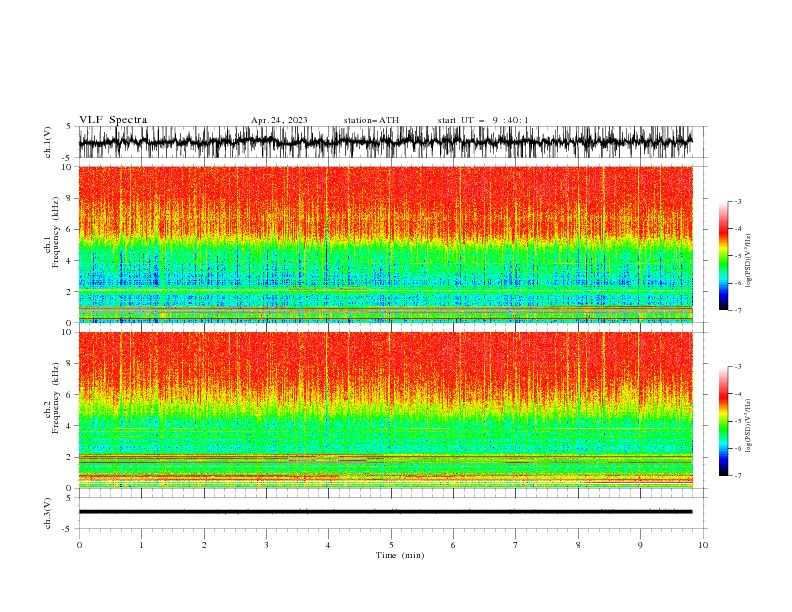This screenshot has height=612, width=792.
Task: Click the ch.1 colorbar "-7" tick label
Action: tap(738, 310)
